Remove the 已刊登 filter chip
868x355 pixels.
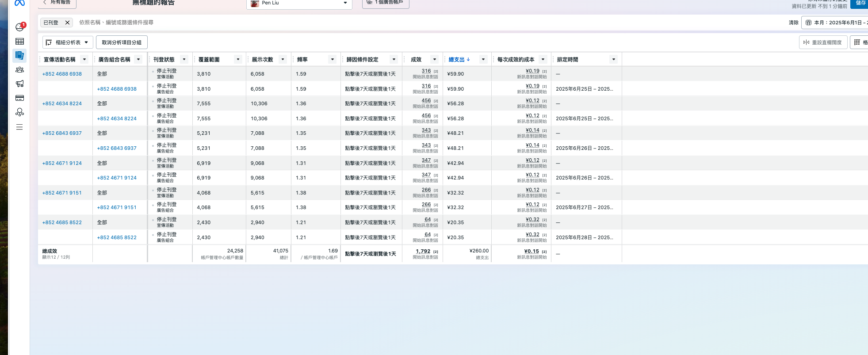point(67,23)
